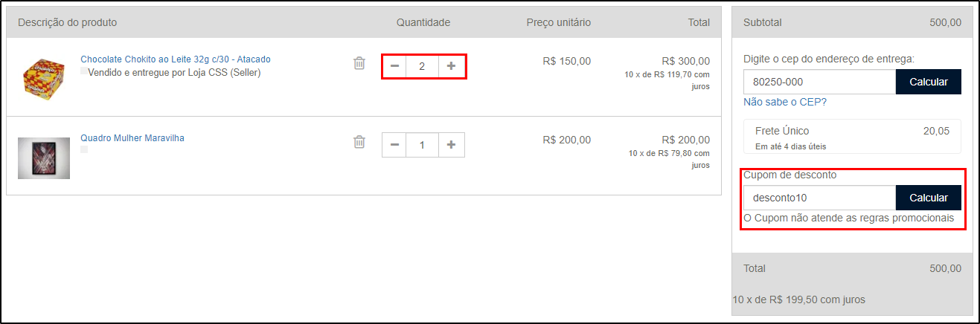Increase Chocolate Chokito quantity with plus
980x324 pixels.
pos(451,66)
